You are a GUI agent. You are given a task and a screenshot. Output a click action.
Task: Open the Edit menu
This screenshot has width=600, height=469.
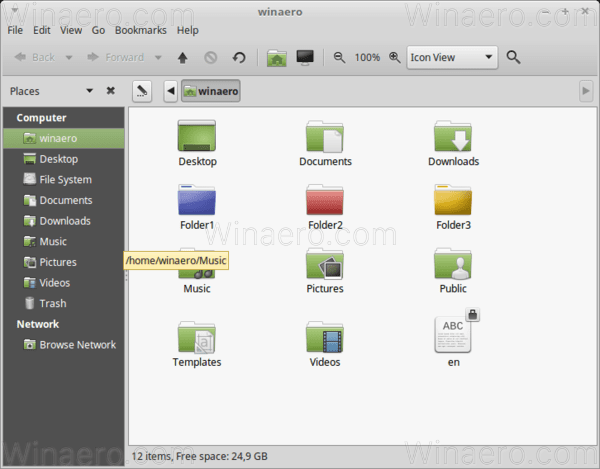click(x=41, y=30)
